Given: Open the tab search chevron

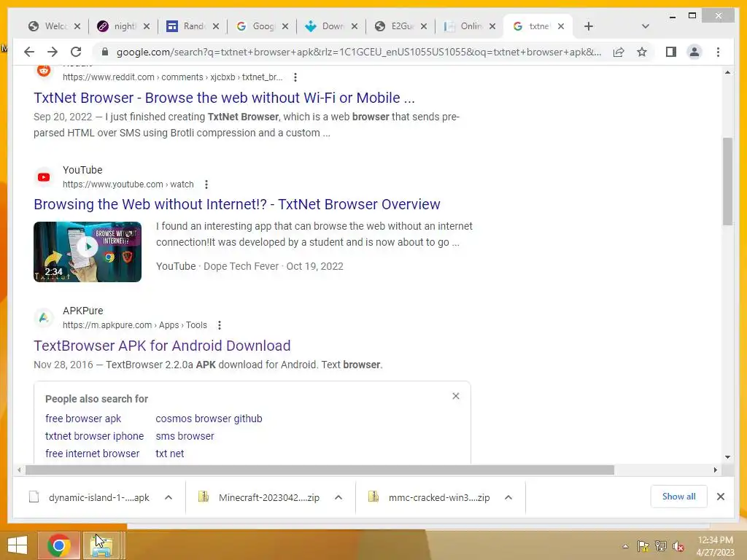Looking at the screenshot, I should click(645, 26).
